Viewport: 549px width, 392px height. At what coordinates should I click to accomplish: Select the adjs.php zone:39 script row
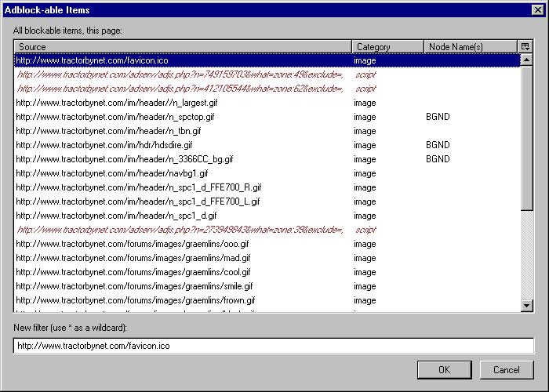[x=267, y=230]
